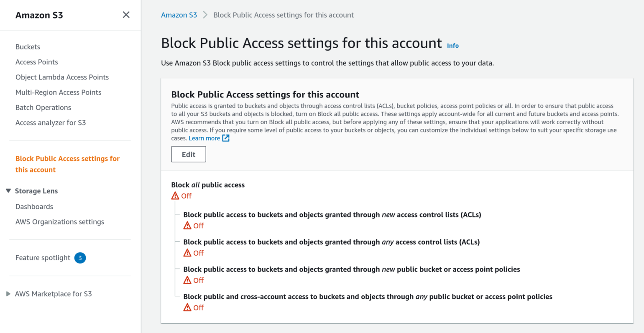This screenshot has height=333, width=644.
Task: Click warning icon under new bucket policies setting
Action: [187, 280]
